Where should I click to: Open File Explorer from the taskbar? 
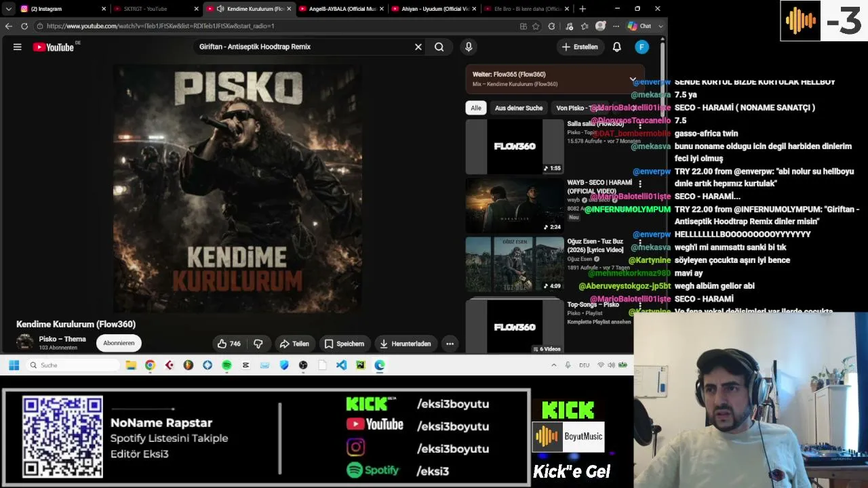pyautogui.click(x=131, y=365)
